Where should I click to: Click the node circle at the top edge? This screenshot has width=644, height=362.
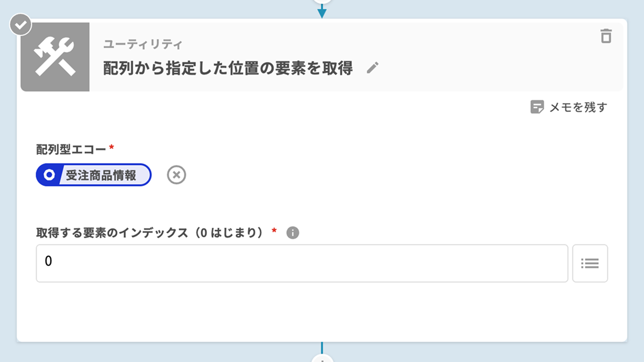pyautogui.click(x=322, y=1)
